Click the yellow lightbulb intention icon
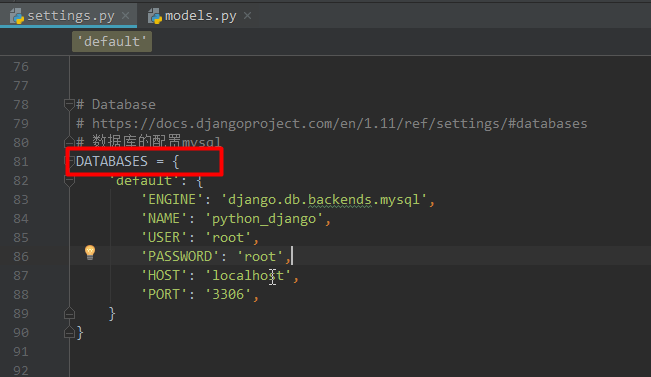The image size is (651, 377). pos(90,252)
